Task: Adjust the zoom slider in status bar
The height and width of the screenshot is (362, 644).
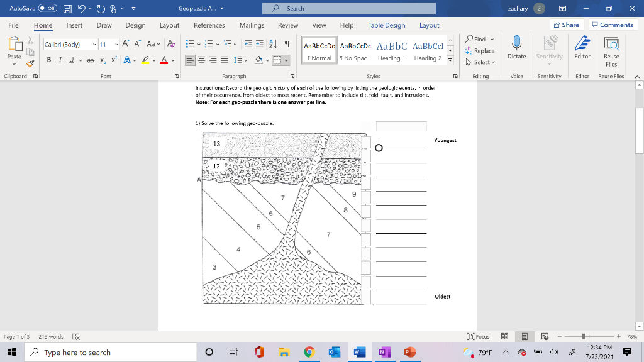Action: pyautogui.click(x=584, y=337)
